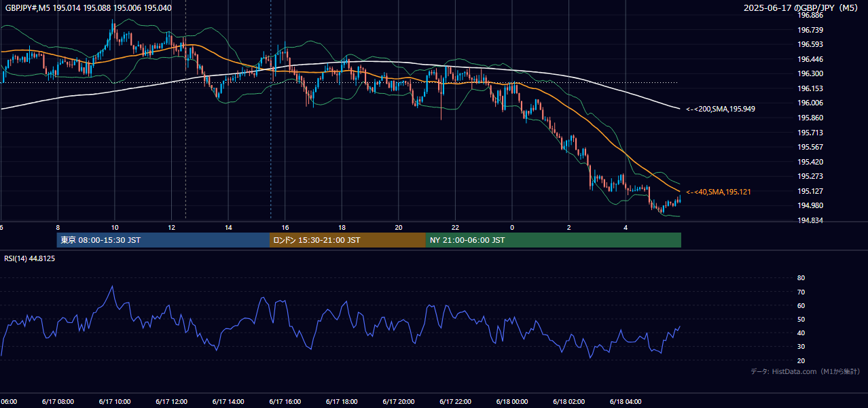Image resolution: width=868 pixels, height=408 pixels.
Task: Click the 6/17 18:00 time label
Action: (342, 402)
